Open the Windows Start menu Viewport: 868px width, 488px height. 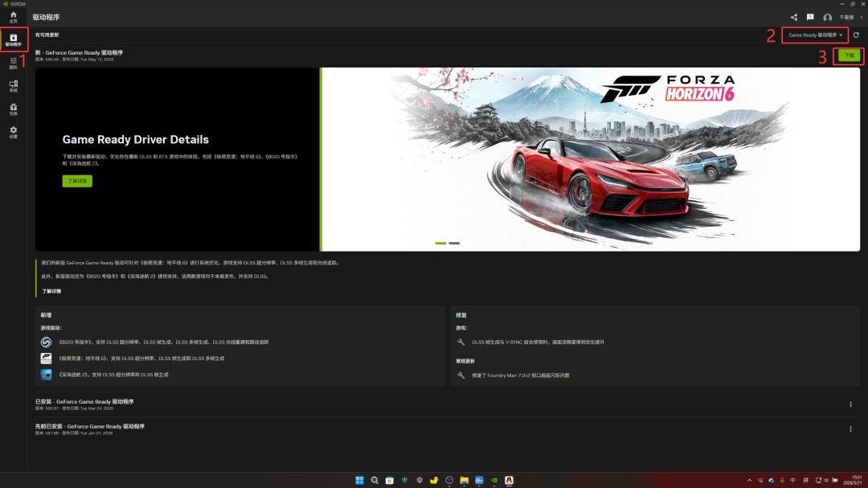[x=359, y=480]
